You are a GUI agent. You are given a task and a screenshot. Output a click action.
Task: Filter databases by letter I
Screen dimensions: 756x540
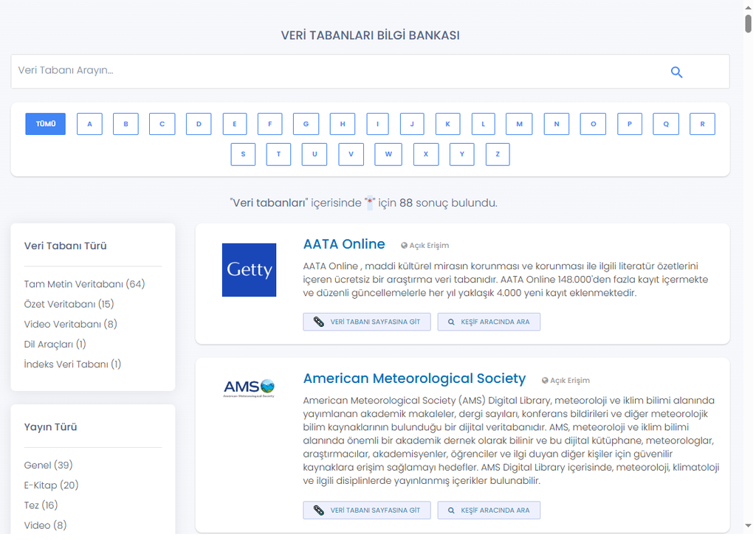[377, 124]
